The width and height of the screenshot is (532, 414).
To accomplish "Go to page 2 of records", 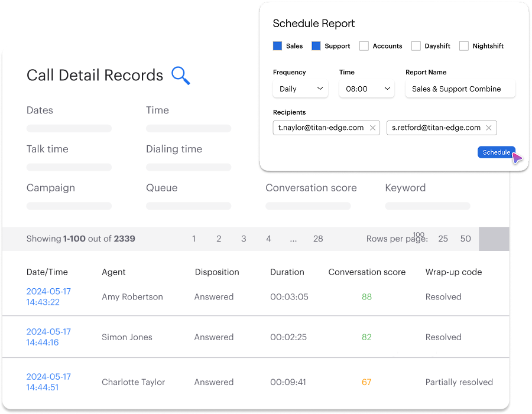I will point(219,239).
